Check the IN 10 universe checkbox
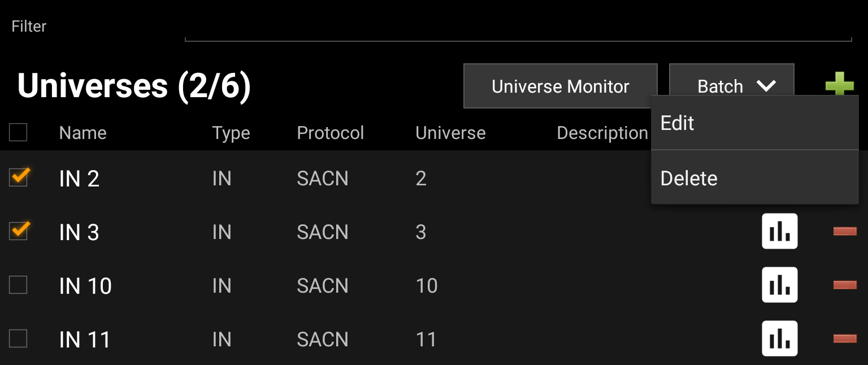The height and width of the screenshot is (365, 868). [x=18, y=285]
